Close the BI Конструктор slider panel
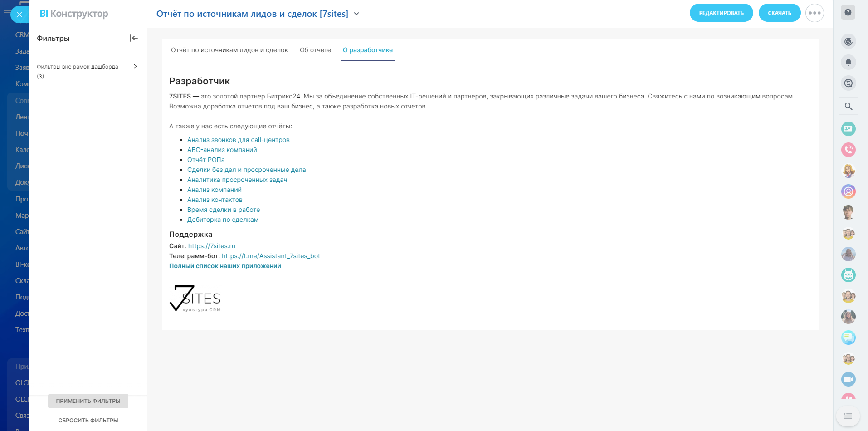The width and height of the screenshot is (868, 431). [20, 15]
